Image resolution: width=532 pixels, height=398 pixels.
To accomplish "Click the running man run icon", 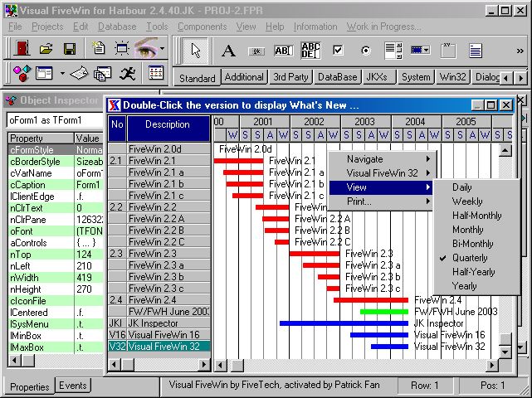I will point(126,74).
